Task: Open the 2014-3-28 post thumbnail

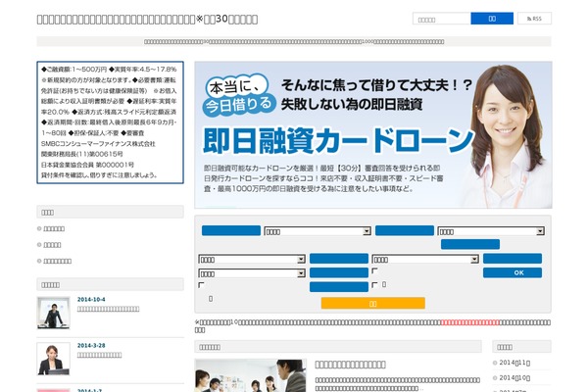Action: click(x=53, y=359)
